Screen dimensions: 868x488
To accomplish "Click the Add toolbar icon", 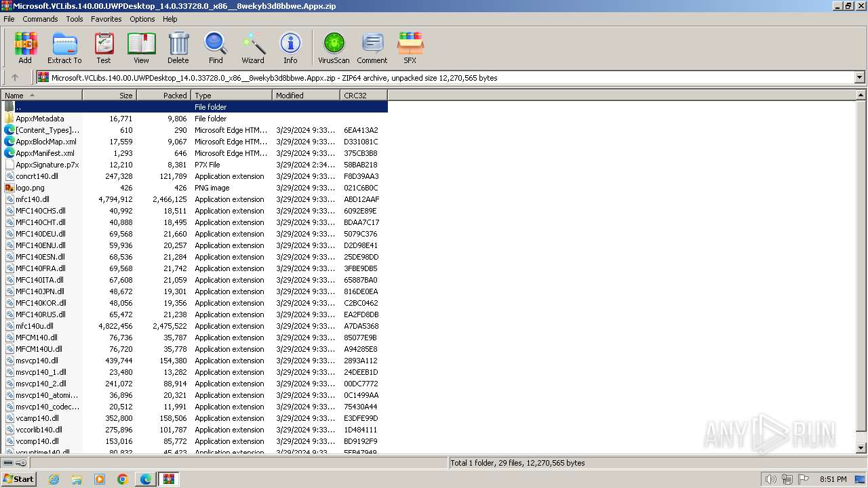I will pyautogui.click(x=25, y=48).
